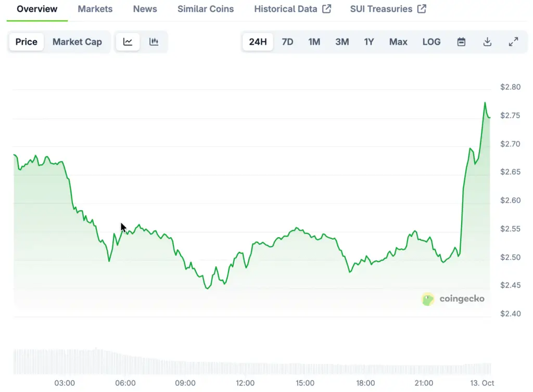This screenshot has width=533, height=392.
Task: Toggle chart to Price view
Action: (x=26, y=42)
